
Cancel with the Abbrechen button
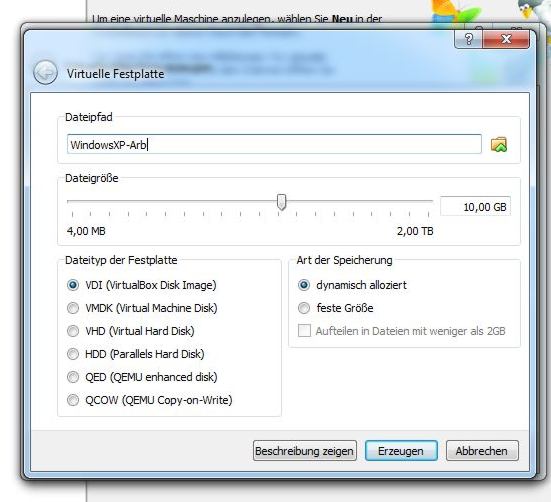point(482,451)
